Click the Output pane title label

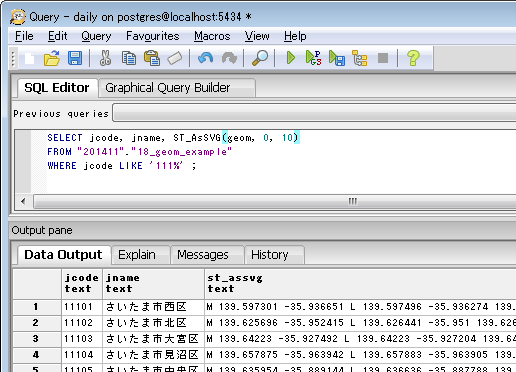tap(42, 230)
